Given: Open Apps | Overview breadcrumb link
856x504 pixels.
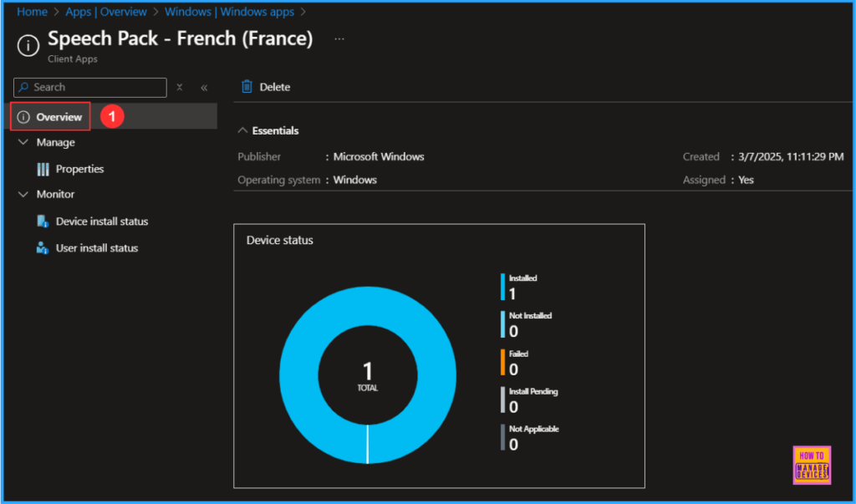Looking at the screenshot, I should tap(106, 12).
